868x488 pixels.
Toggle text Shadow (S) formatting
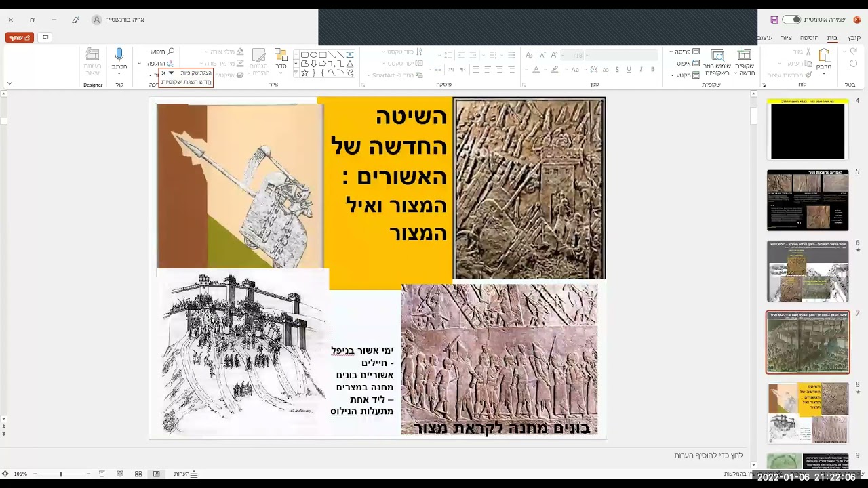(616, 69)
